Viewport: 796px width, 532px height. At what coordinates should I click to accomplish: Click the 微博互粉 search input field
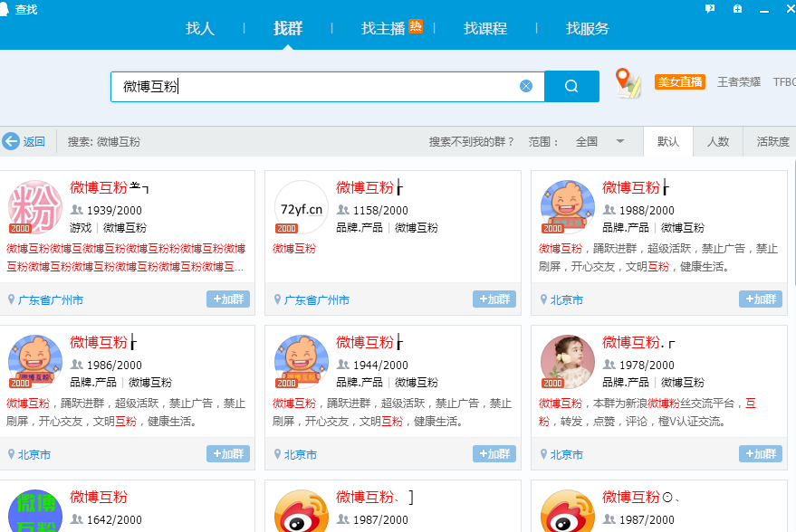[x=317, y=86]
